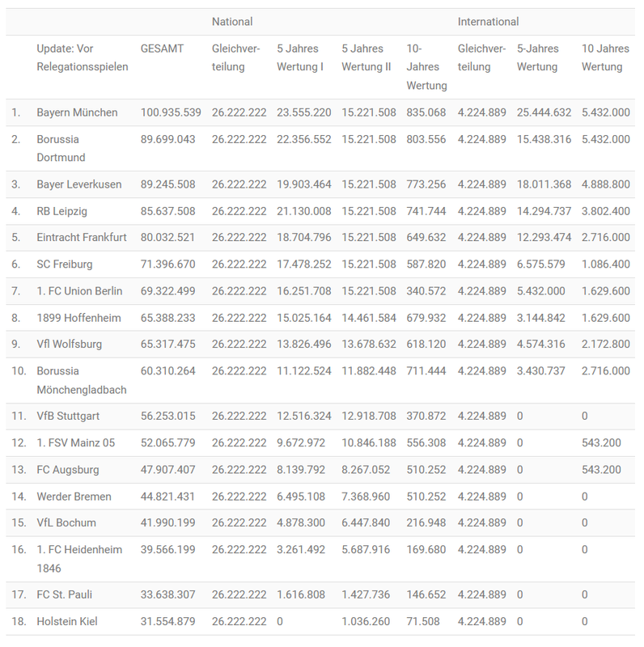This screenshot has height=647, width=644.
Task: Click rank number '18.'
Action: point(19,621)
